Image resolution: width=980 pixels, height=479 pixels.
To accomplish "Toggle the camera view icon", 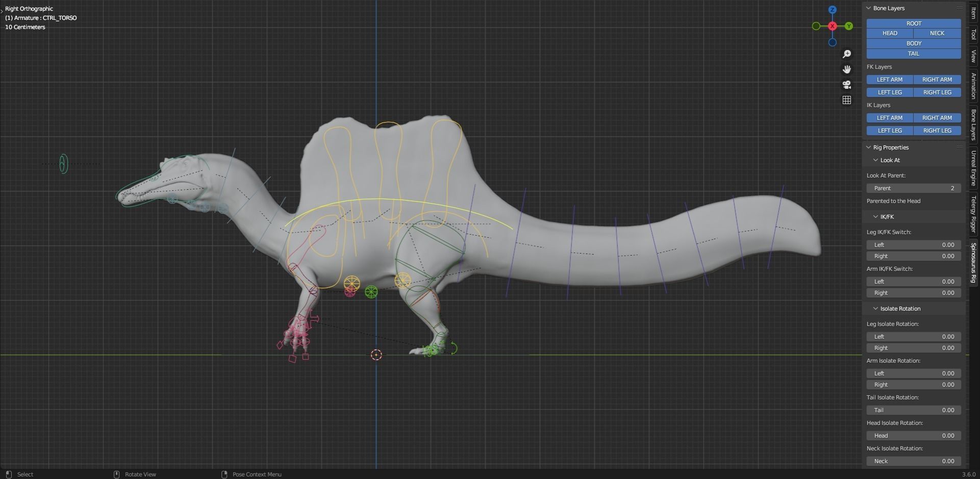I will click(847, 85).
